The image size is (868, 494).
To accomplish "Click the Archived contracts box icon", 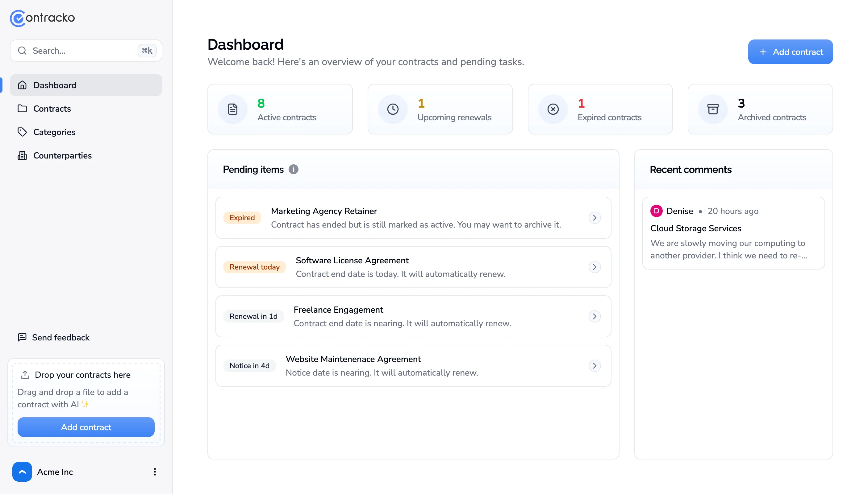I will click(x=713, y=109).
